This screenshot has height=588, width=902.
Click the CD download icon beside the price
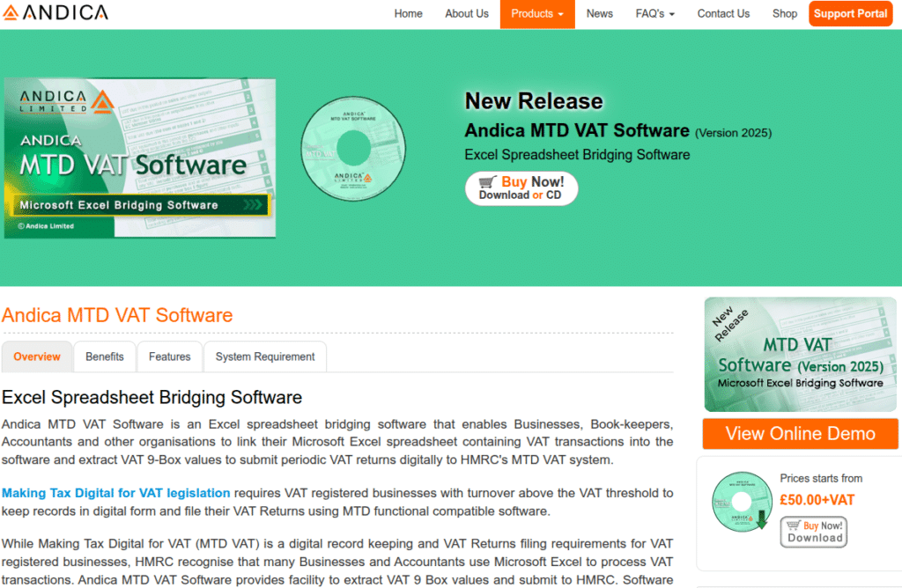742,501
